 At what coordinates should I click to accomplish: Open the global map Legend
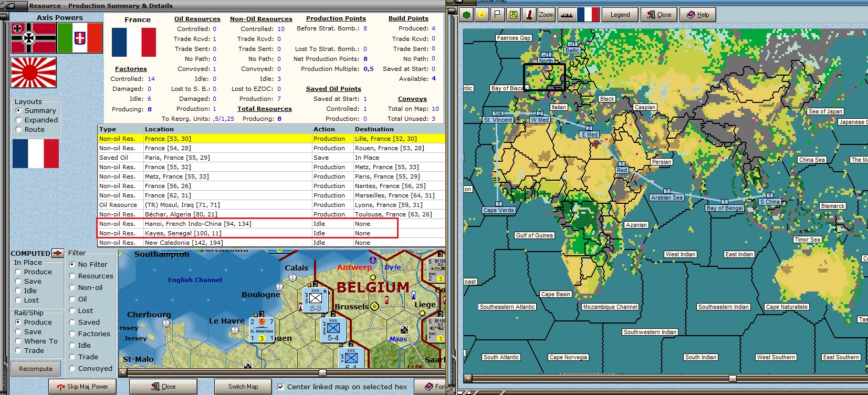pyautogui.click(x=620, y=15)
